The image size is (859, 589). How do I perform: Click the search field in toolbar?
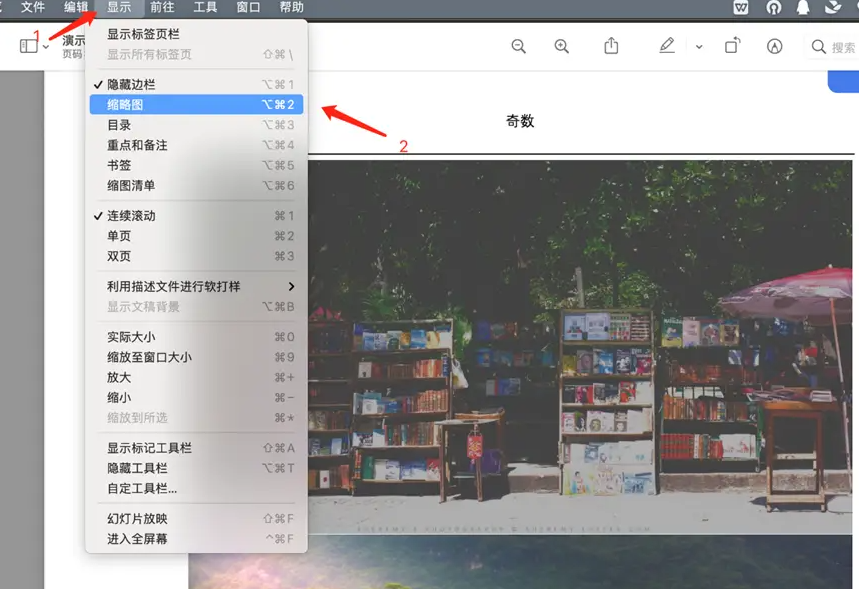832,47
